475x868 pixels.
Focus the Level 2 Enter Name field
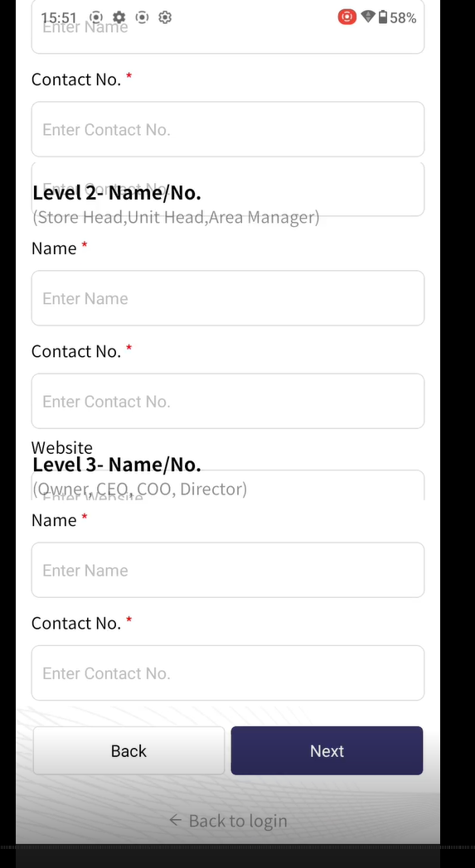228,298
